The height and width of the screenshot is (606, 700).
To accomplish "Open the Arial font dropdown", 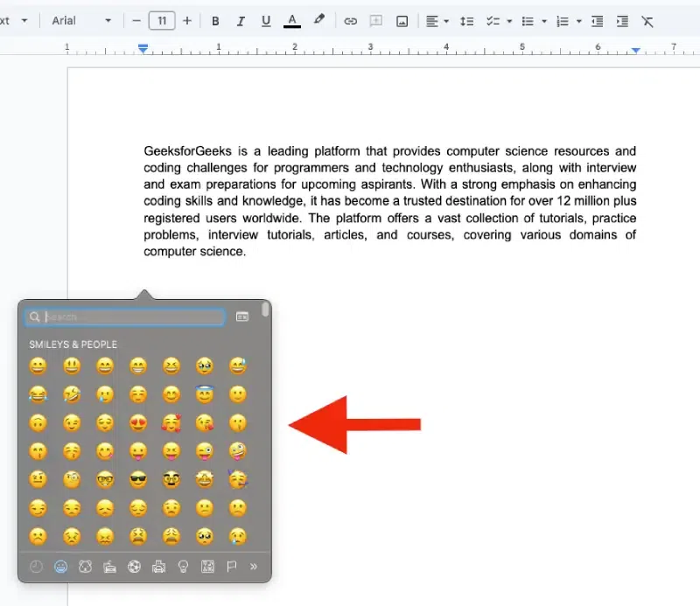I will click(80, 20).
